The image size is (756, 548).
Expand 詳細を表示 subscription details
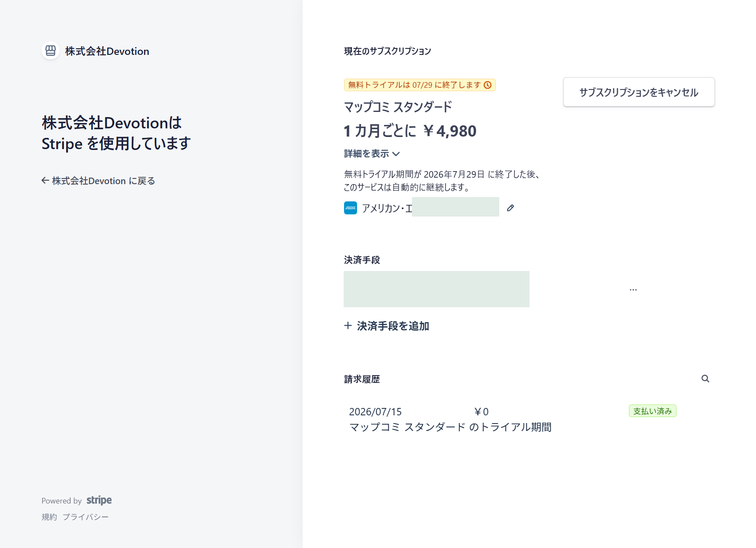point(372,153)
